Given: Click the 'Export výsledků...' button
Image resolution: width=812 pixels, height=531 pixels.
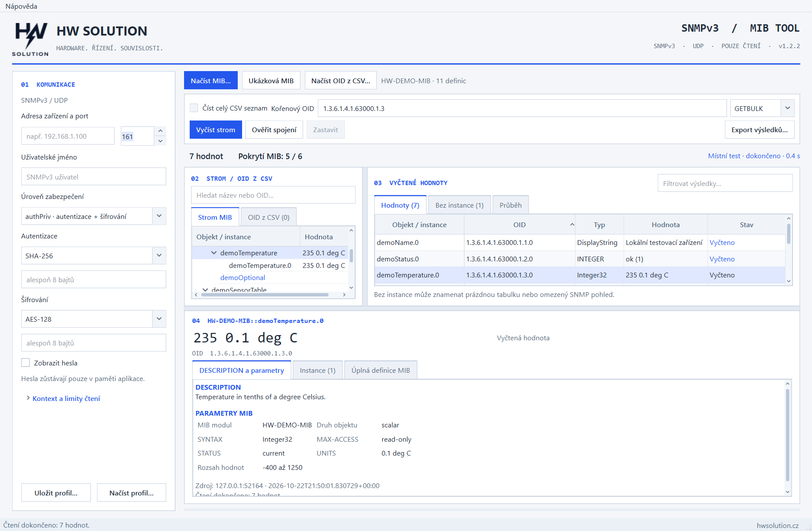Looking at the screenshot, I should coord(760,130).
